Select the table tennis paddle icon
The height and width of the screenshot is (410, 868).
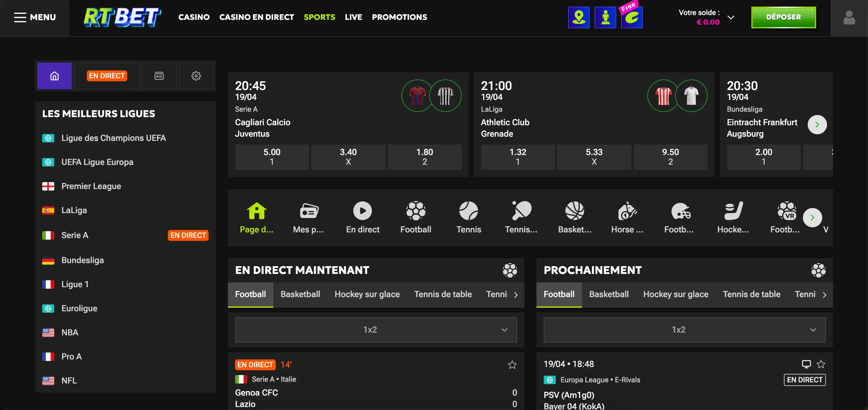(x=521, y=217)
